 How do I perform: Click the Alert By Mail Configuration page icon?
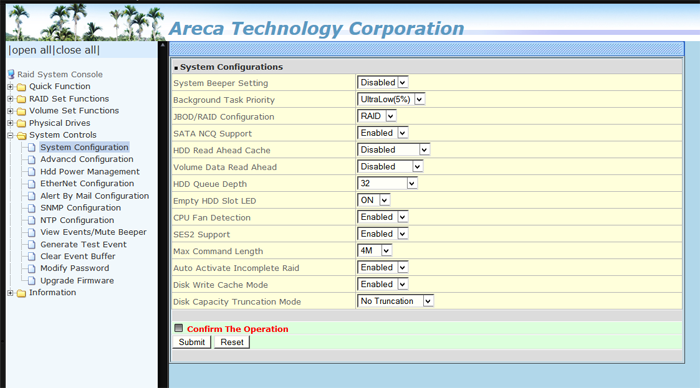pyautogui.click(x=32, y=196)
